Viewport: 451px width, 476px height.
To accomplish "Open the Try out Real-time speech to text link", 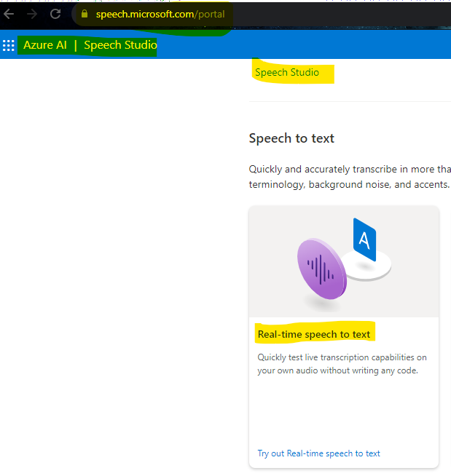I will [319, 453].
